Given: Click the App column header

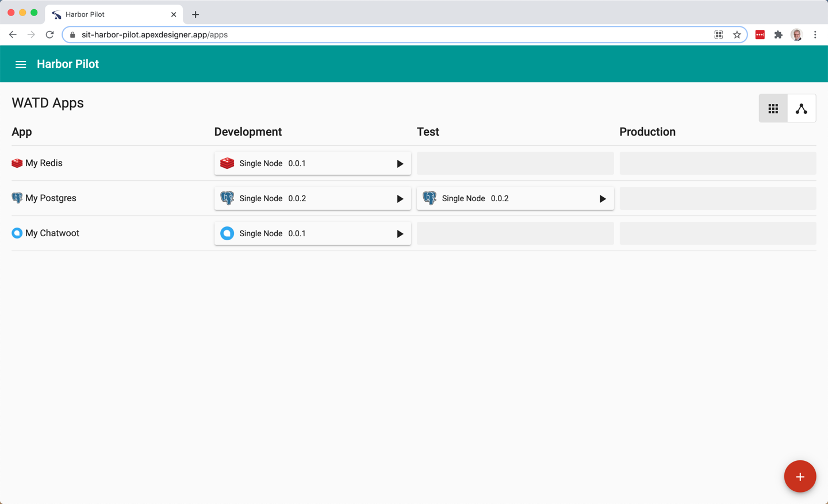Looking at the screenshot, I should 22,132.
